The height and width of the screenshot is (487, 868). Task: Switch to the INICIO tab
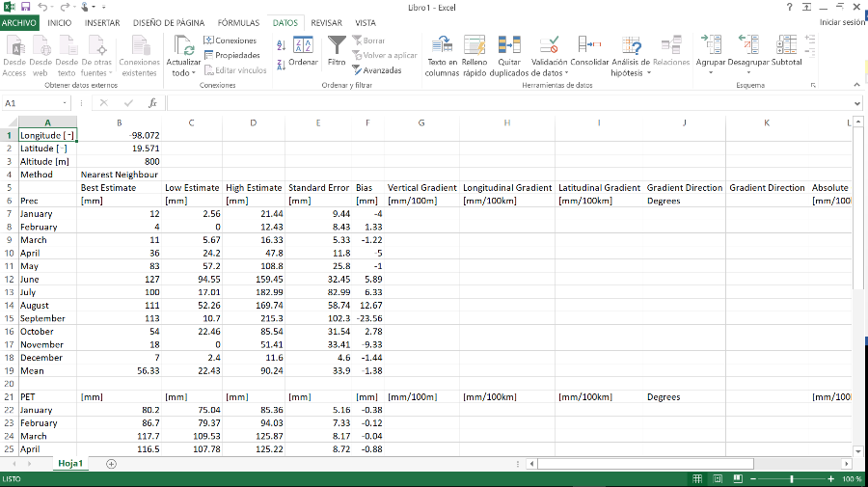click(59, 23)
